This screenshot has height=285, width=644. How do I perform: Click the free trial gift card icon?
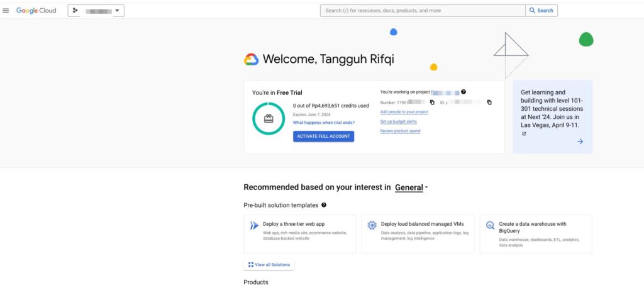point(269,118)
